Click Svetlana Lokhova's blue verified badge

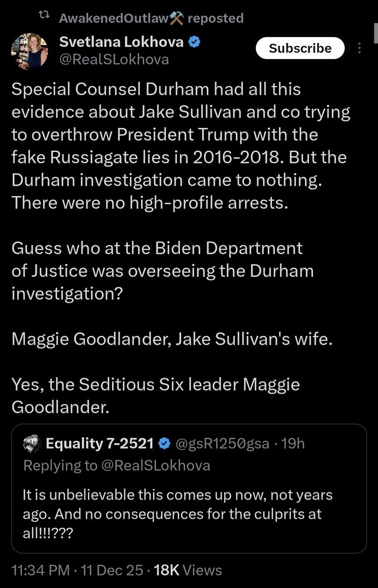tap(195, 42)
